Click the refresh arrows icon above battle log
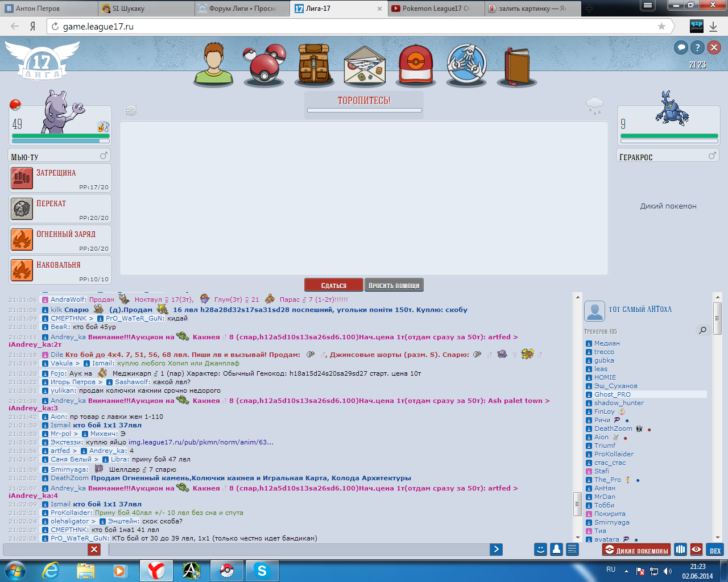 [x=131, y=110]
